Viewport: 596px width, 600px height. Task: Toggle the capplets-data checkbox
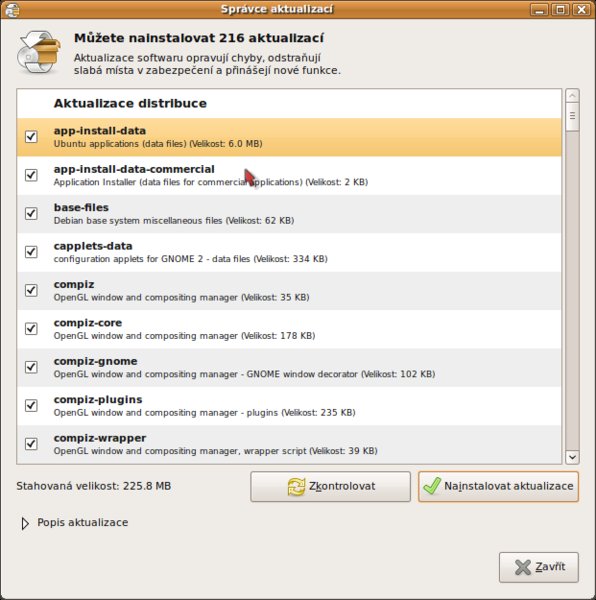tap(31, 252)
